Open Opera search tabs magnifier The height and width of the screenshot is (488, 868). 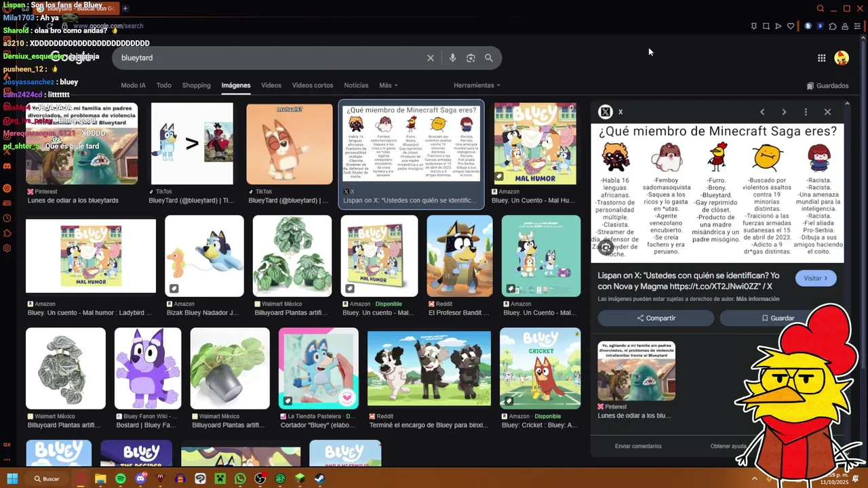(821, 9)
